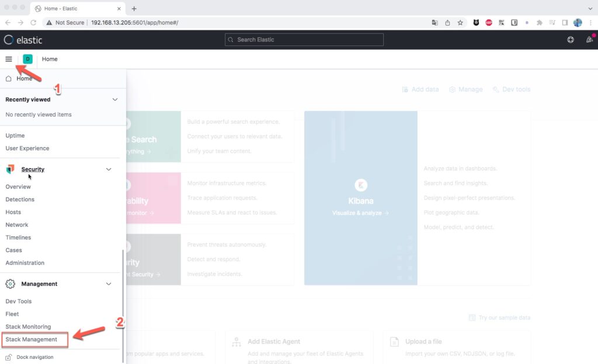Click the browser back arrow

point(8,23)
